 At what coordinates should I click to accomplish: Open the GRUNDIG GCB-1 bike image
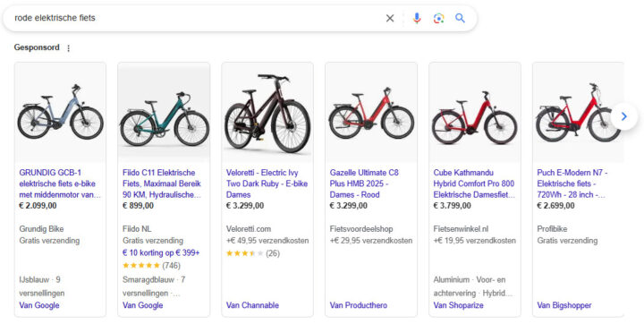61,112
